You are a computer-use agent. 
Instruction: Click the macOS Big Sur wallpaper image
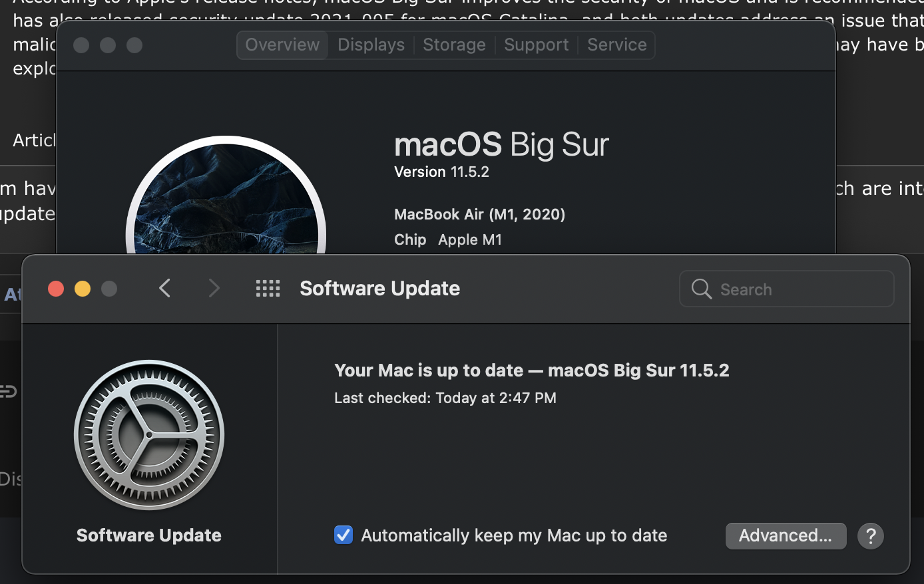pyautogui.click(x=226, y=196)
